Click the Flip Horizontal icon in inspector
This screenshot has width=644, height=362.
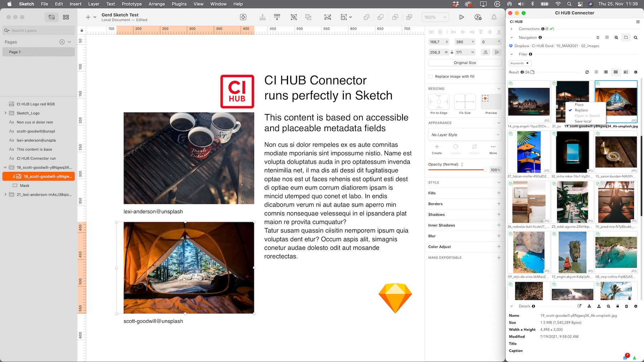[x=486, y=52]
